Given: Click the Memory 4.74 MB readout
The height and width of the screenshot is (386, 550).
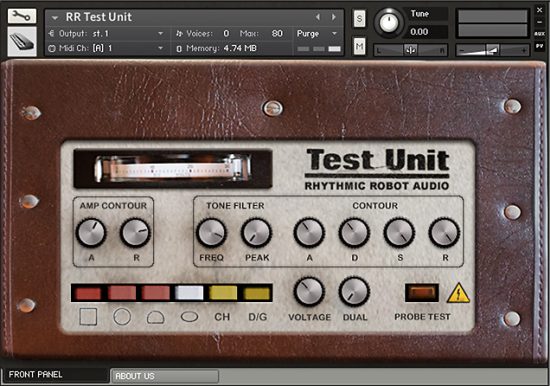Looking at the screenshot, I should coord(217,48).
